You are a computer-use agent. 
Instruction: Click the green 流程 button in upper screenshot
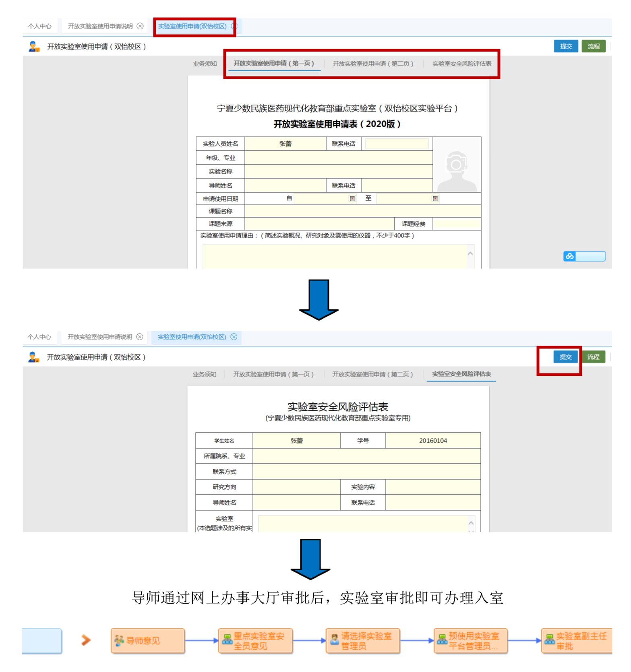tap(594, 46)
